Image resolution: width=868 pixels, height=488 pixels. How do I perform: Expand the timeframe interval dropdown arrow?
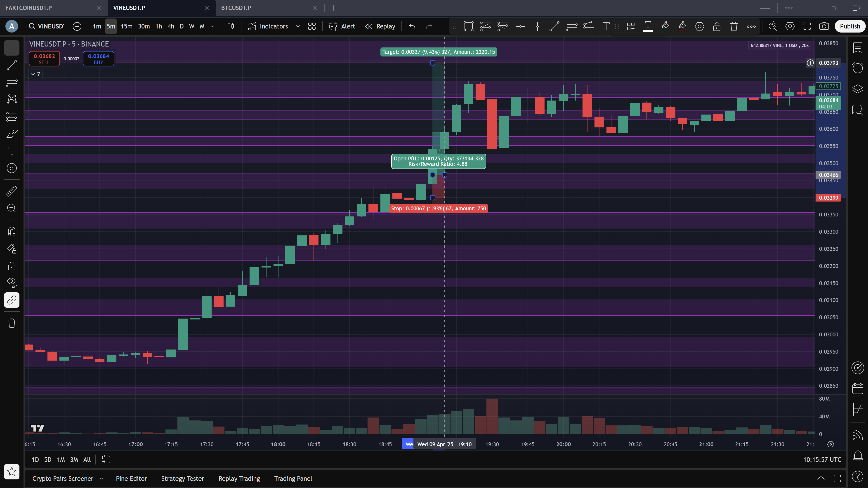tap(213, 26)
